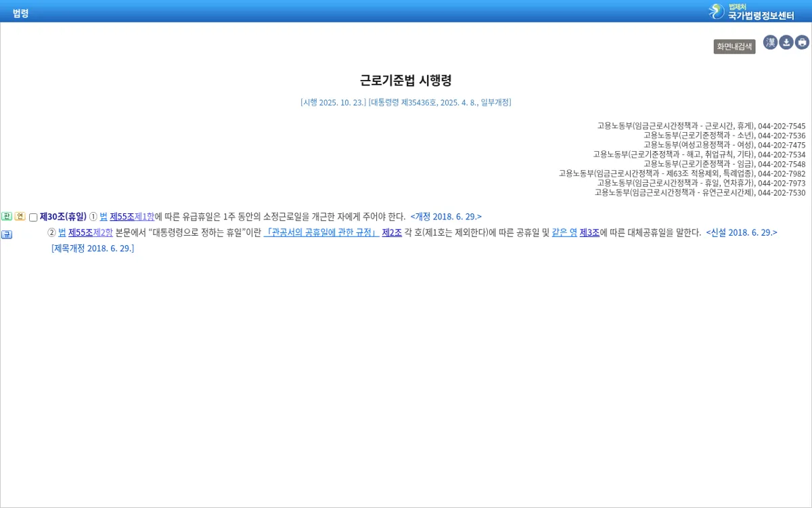Follow the 제55조 link in paragraph ①
This screenshot has height=508, width=812.
coord(122,217)
